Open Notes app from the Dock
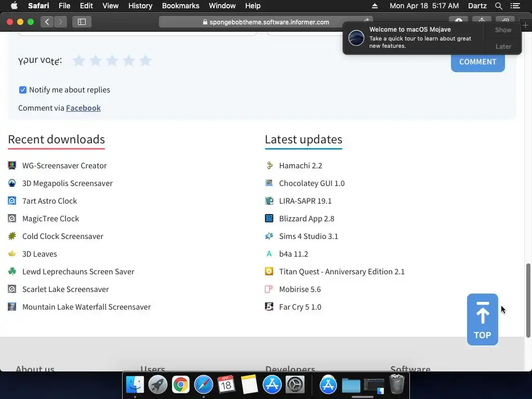Viewport: 532px width, 399px height. pos(249,385)
